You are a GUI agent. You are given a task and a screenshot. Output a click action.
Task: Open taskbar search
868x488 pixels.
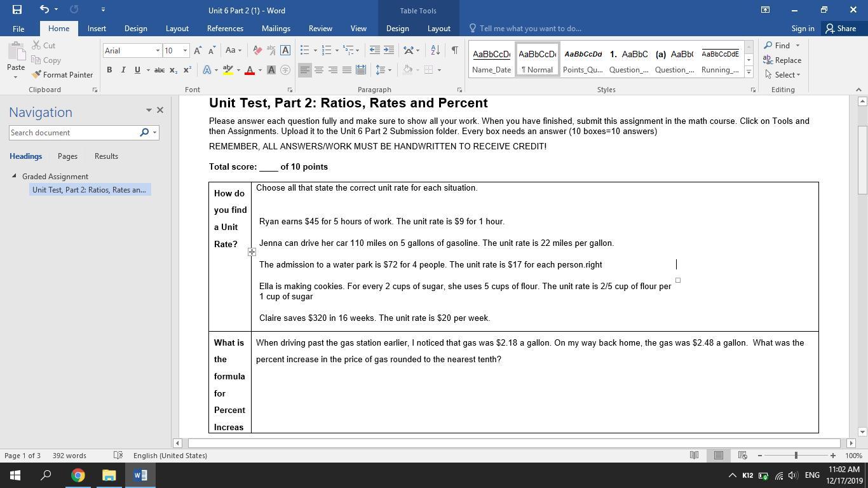(x=46, y=475)
